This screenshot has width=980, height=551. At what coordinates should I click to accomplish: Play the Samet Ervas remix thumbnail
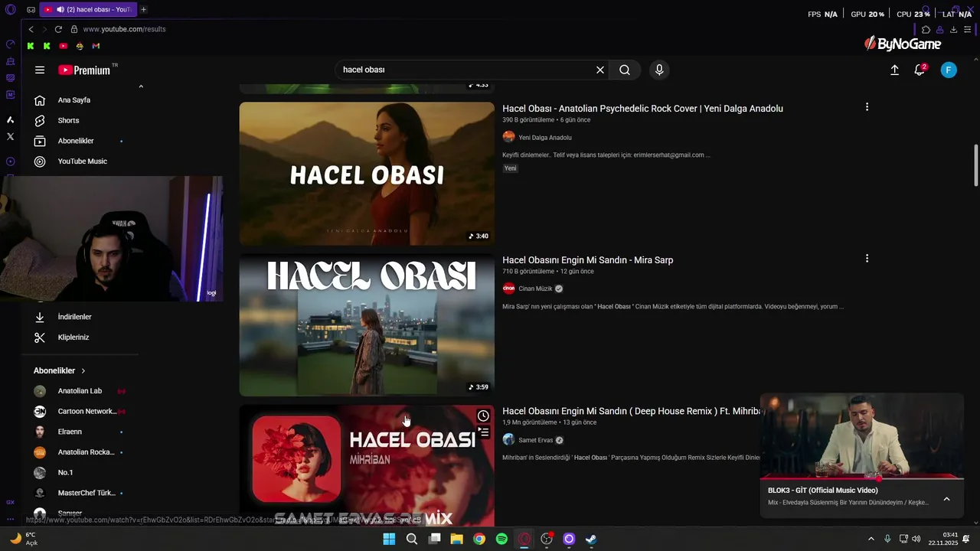367,465
